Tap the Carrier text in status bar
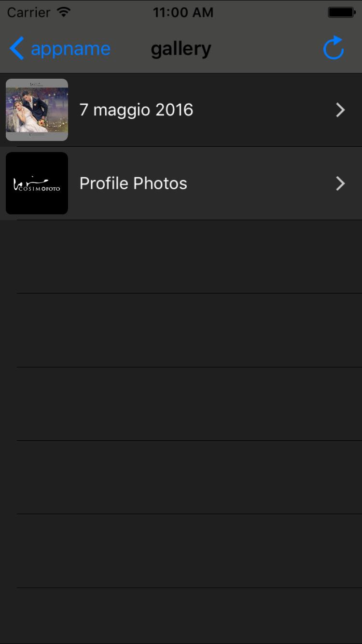362x644 pixels. (x=29, y=12)
